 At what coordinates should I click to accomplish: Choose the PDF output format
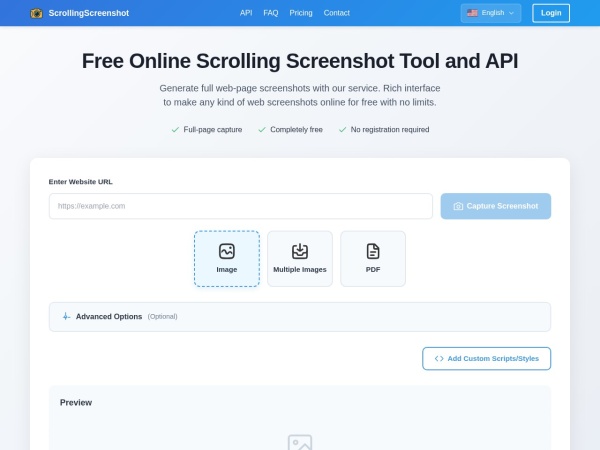(373, 259)
